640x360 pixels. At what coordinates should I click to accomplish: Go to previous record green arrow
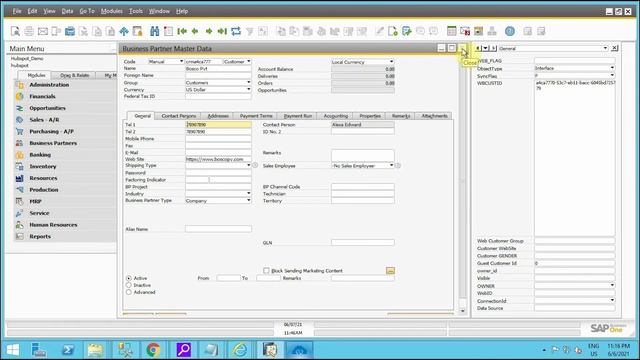point(195,31)
